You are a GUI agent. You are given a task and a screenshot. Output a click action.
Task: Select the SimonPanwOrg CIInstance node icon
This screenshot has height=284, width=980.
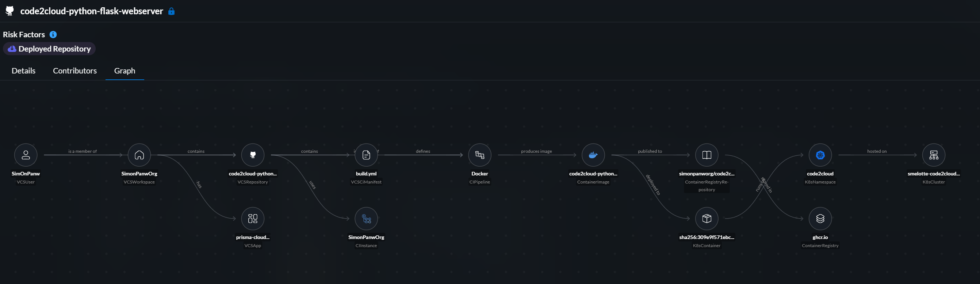[x=366, y=219]
